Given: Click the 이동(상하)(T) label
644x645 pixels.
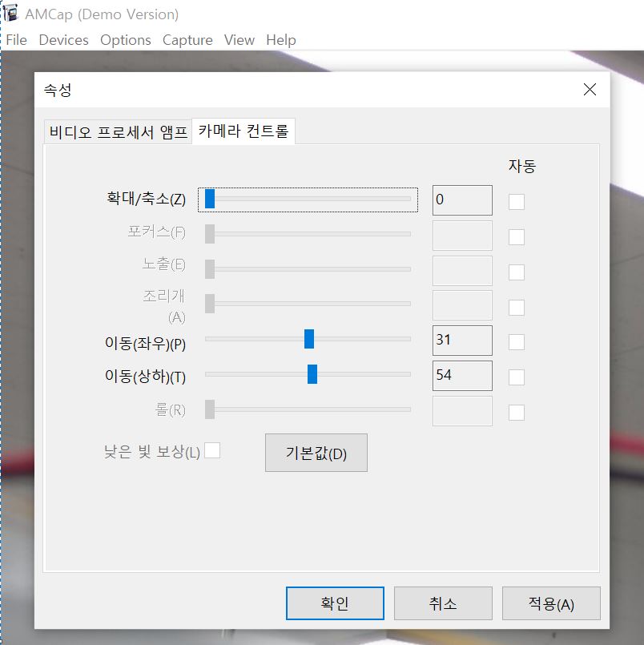Looking at the screenshot, I should pos(146,376).
